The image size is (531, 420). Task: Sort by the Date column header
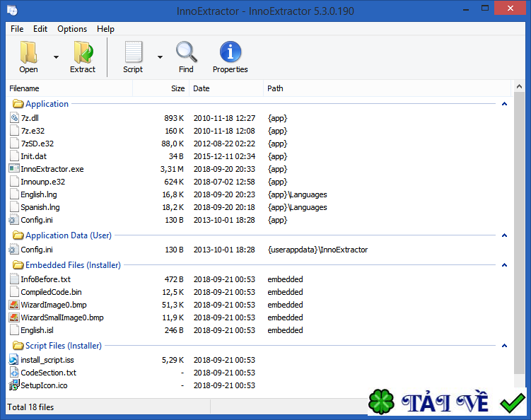coord(202,88)
